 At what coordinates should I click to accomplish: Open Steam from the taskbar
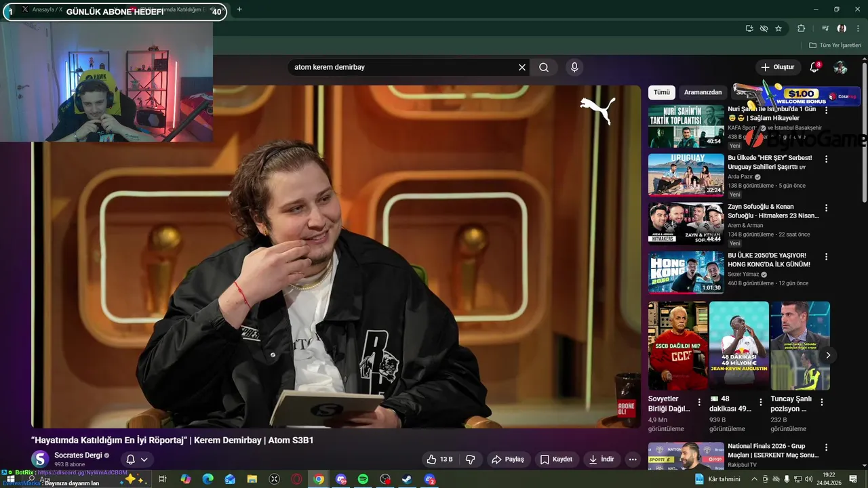click(407, 479)
